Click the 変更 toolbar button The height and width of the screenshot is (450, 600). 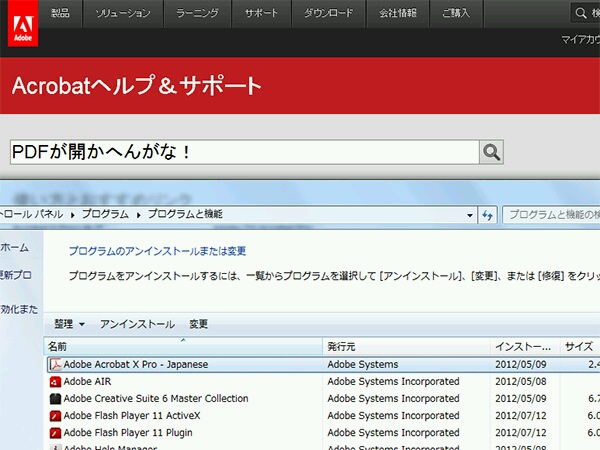[198, 324]
